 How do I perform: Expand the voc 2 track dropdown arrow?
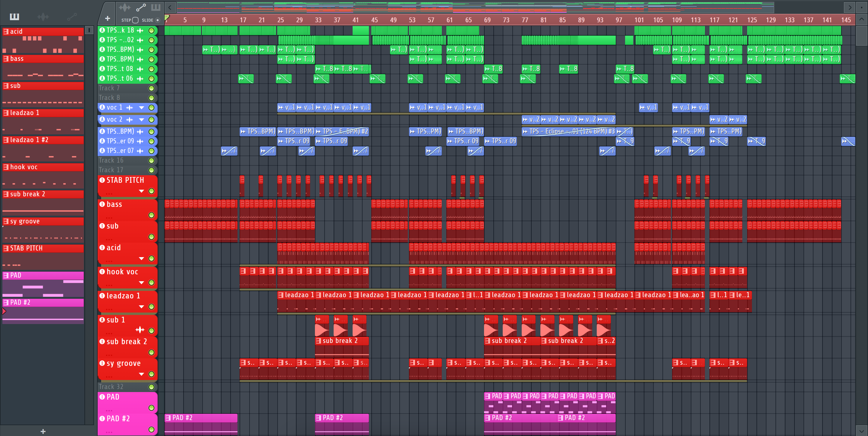pos(142,120)
